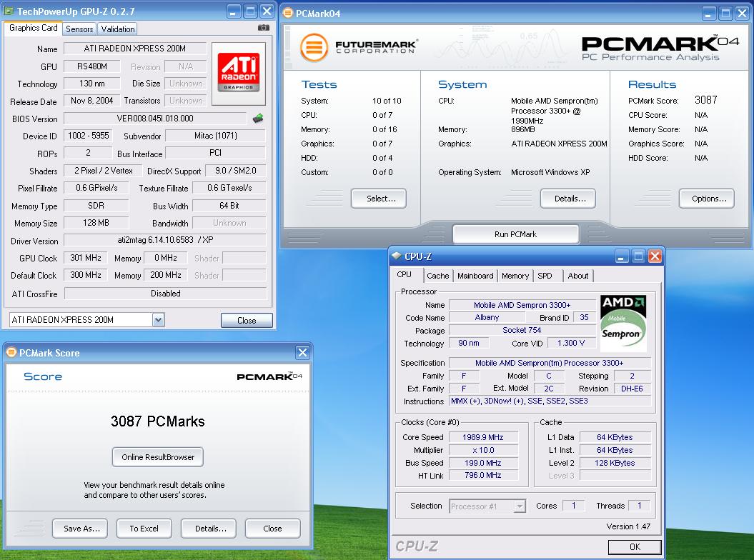Maximize the PCMark04 window

coord(725,13)
